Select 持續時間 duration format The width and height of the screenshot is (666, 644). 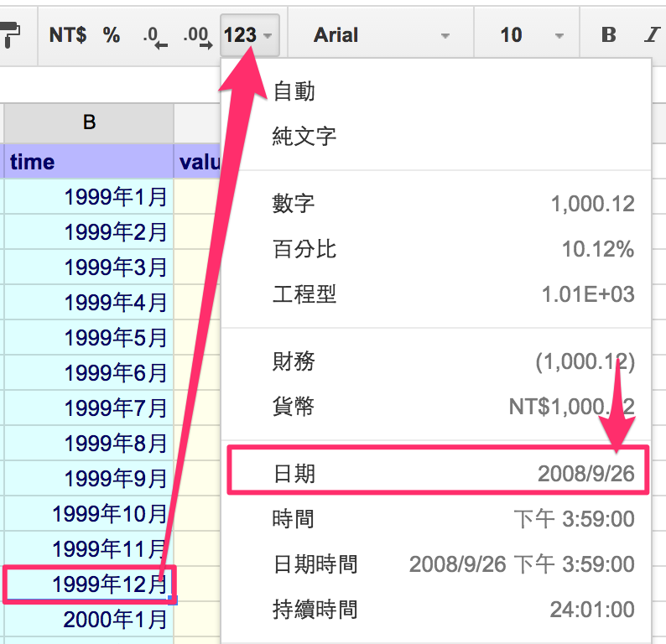tap(436, 610)
